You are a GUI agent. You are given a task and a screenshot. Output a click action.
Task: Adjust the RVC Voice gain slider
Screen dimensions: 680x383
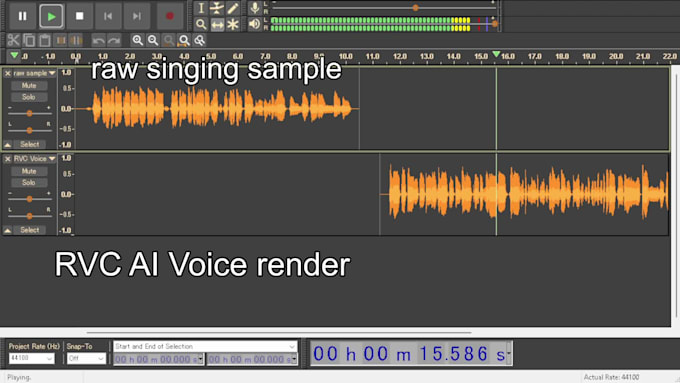[29, 199]
